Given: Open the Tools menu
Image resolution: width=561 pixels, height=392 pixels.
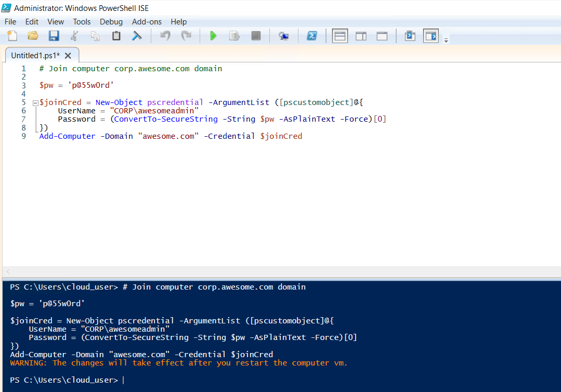Looking at the screenshot, I should tap(82, 22).
